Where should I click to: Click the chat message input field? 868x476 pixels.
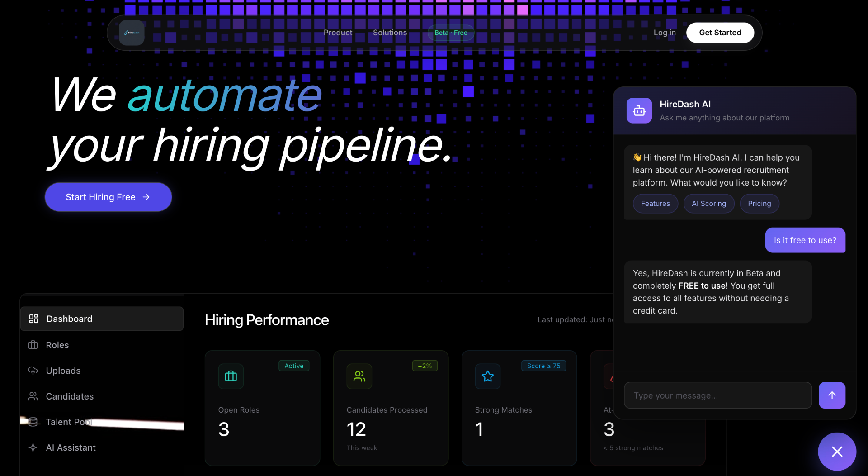click(x=718, y=395)
